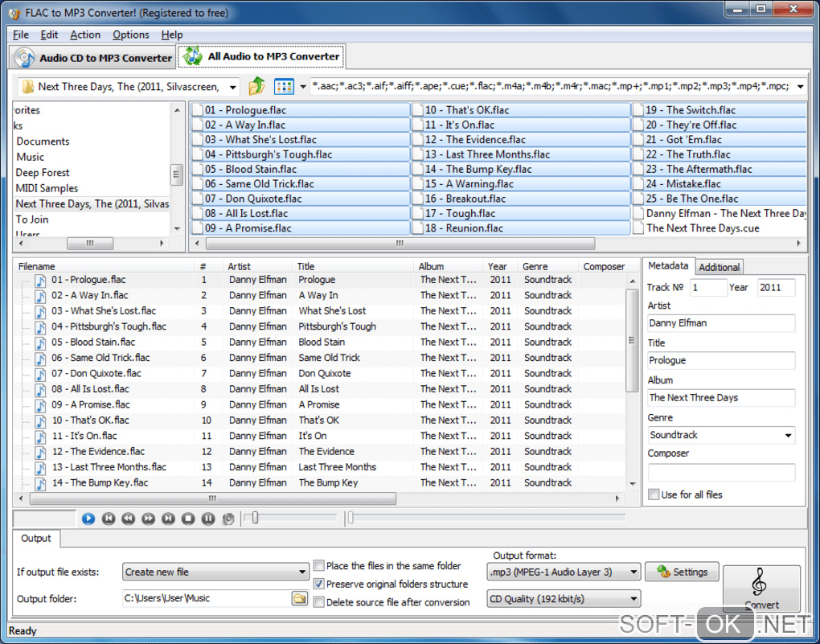
Task: Open the Help menu
Action: tap(171, 35)
